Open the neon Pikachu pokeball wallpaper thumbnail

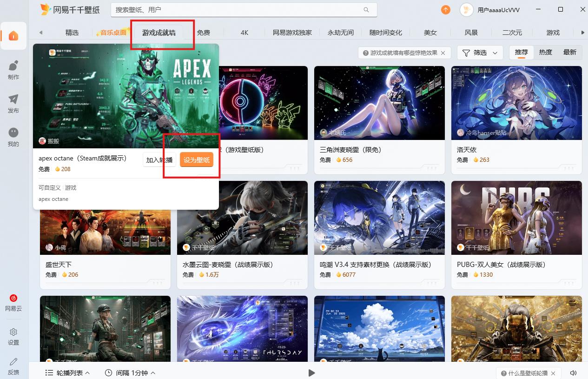(x=263, y=103)
